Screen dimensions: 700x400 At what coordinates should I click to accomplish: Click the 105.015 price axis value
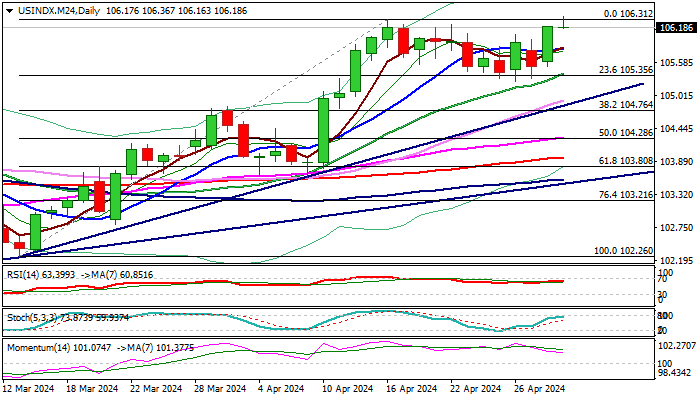tap(678, 95)
